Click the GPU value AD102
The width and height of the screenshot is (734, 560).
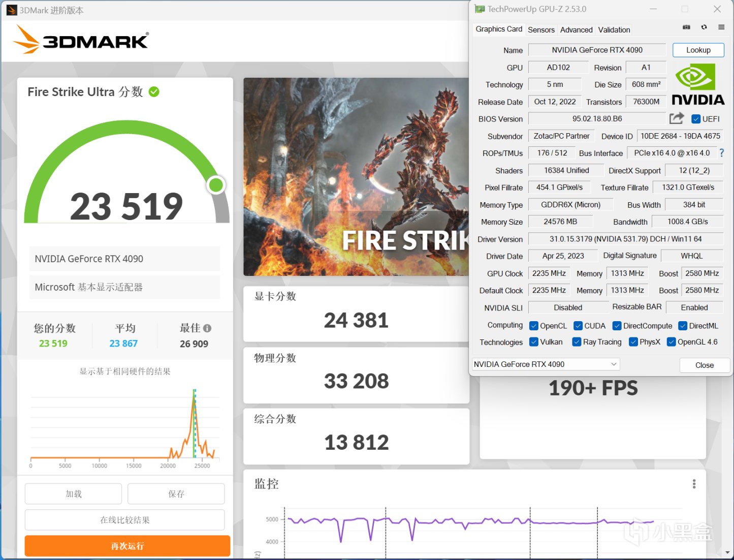558,67
